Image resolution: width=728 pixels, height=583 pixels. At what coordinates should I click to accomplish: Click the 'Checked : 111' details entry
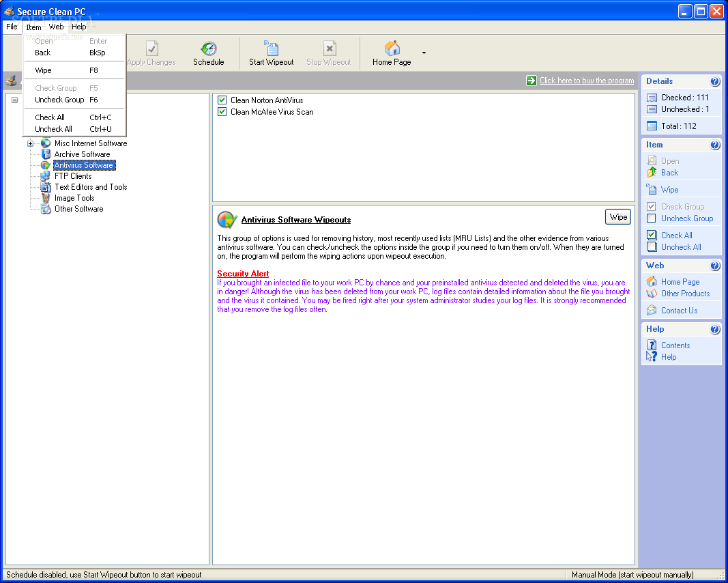(684, 98)
